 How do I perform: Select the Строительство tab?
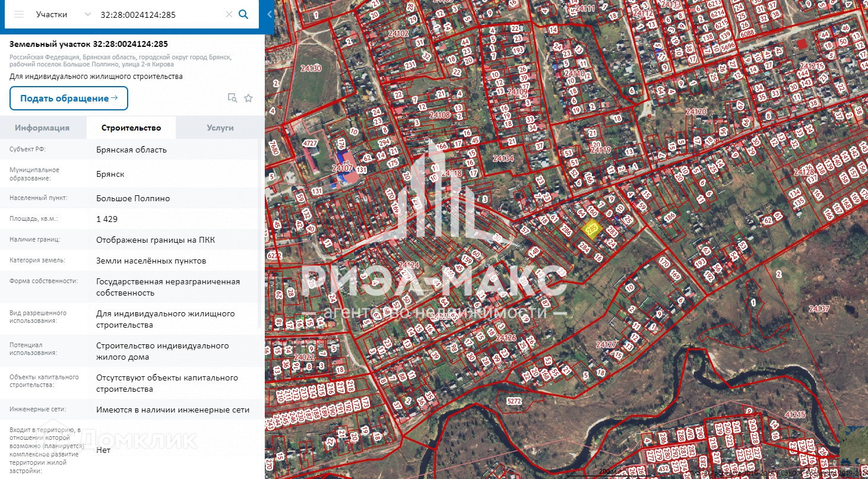131,128
